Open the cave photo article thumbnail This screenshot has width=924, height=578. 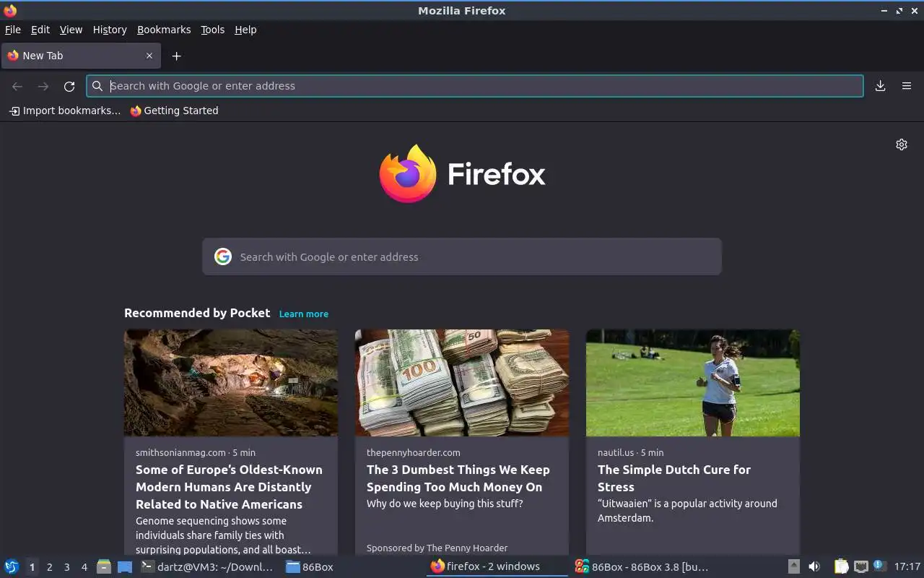click(x=231, y=383)
